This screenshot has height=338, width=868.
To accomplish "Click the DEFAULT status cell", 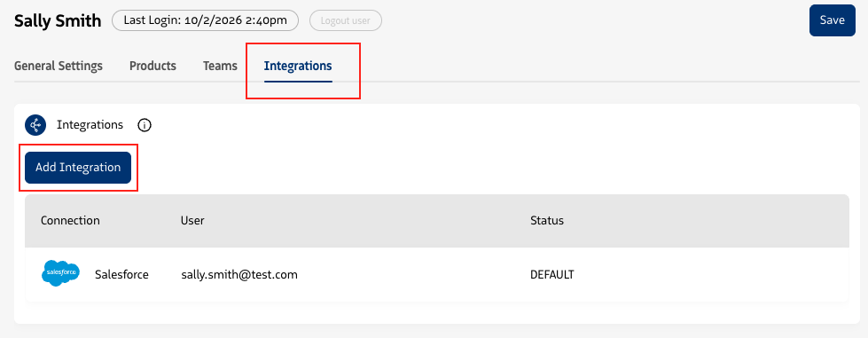I will [x=551, y=274].
